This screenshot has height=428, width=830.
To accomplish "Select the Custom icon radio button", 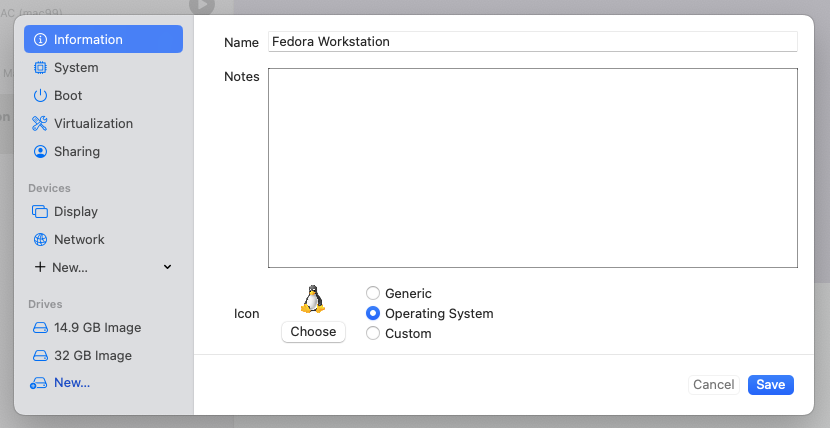I will (373, 334).
